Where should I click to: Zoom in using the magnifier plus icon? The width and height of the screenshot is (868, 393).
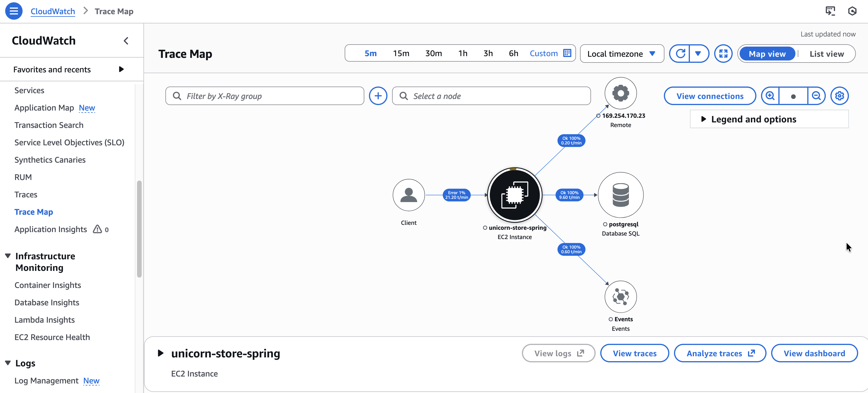[x=770, y=96]
